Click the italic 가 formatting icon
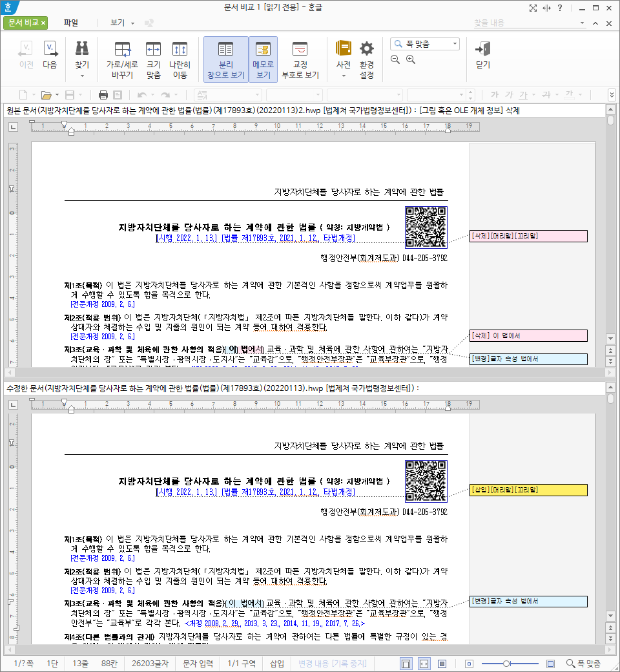 tap(509, 95)
